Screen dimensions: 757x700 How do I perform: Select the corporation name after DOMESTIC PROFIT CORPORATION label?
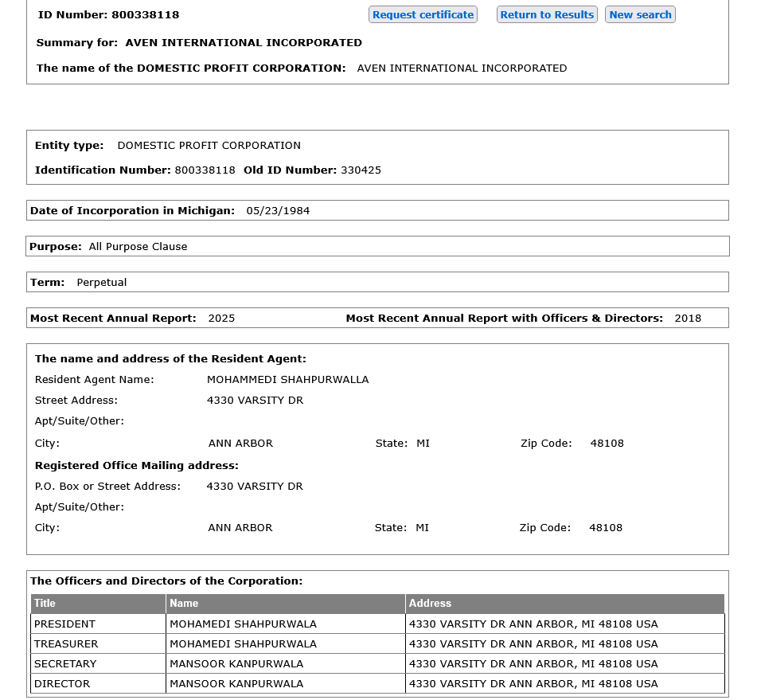(x=462, y=68)
